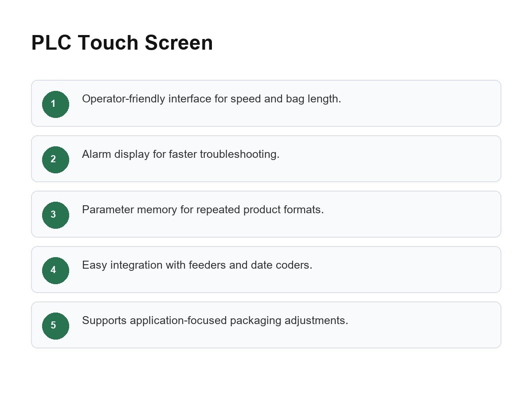Image resolution: width=532 pixels, height=399 pixels.
Task: Select the Supports application-focused packaging text
Action: point(215,321)
